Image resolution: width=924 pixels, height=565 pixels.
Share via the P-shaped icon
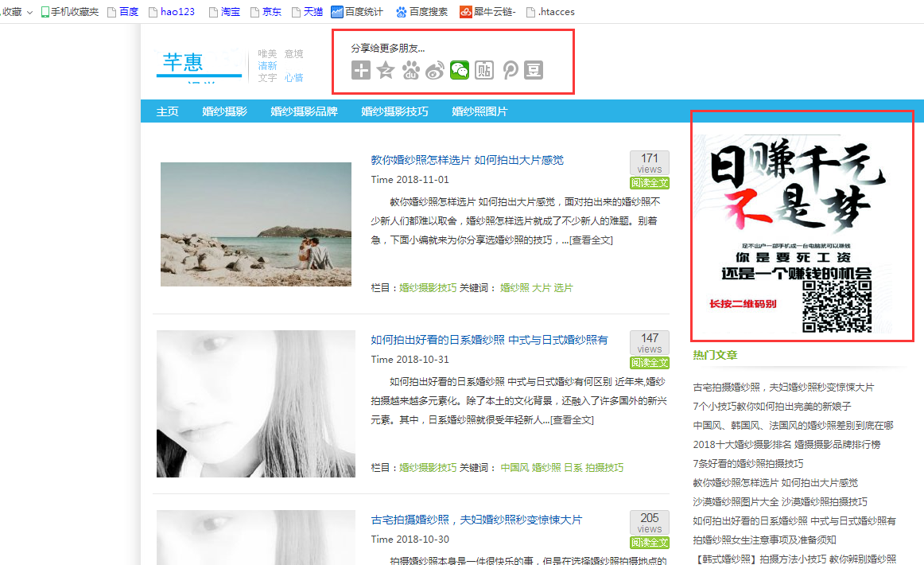tap(510, 70)
